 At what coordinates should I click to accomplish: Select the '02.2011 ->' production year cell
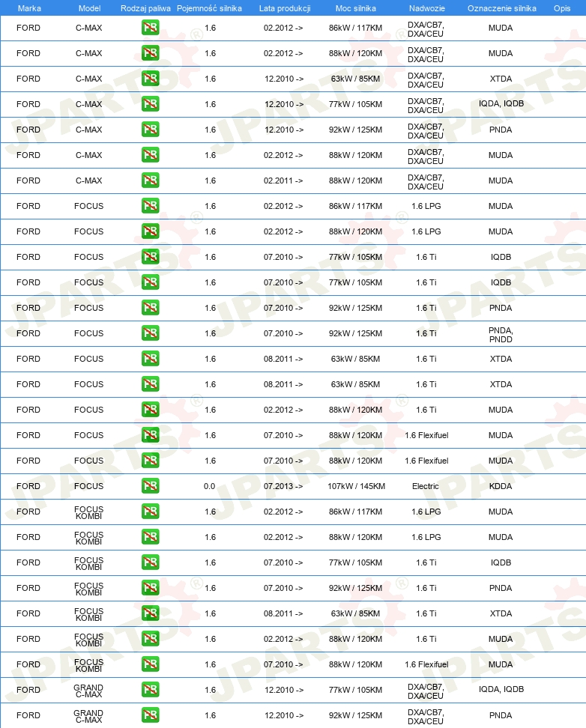tap(283, 181)
